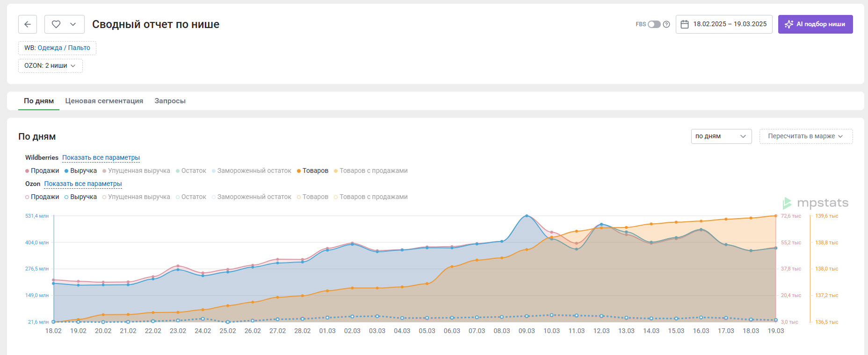Viewport: 868px width, 355px height.
Task: Switch to Ценовая сегментация tab
Action: 104,101
